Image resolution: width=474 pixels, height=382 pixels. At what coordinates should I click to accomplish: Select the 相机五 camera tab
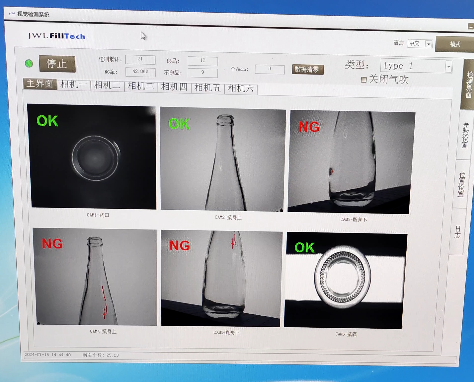[x=207, y=88]
